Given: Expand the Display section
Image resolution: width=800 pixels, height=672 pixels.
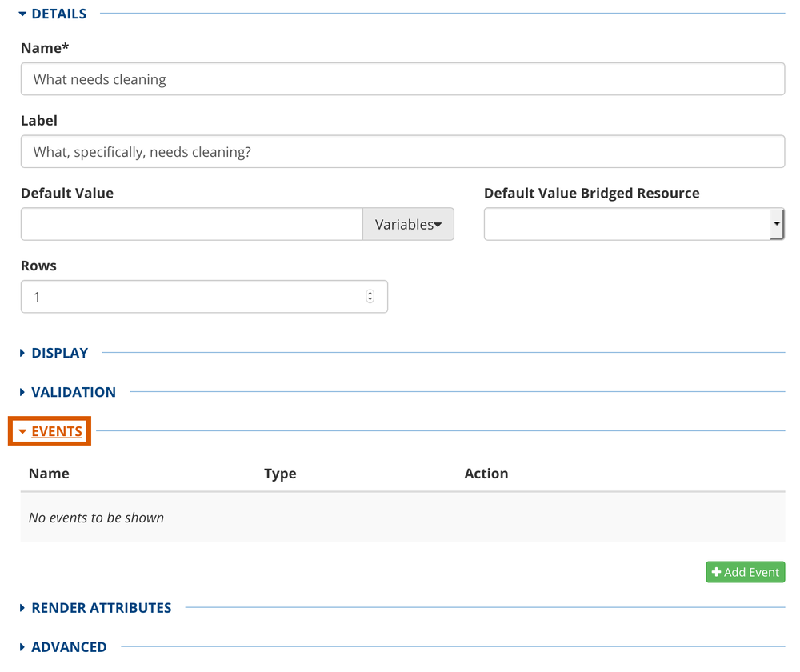Looking at the screenshot, I should [59, 353].
